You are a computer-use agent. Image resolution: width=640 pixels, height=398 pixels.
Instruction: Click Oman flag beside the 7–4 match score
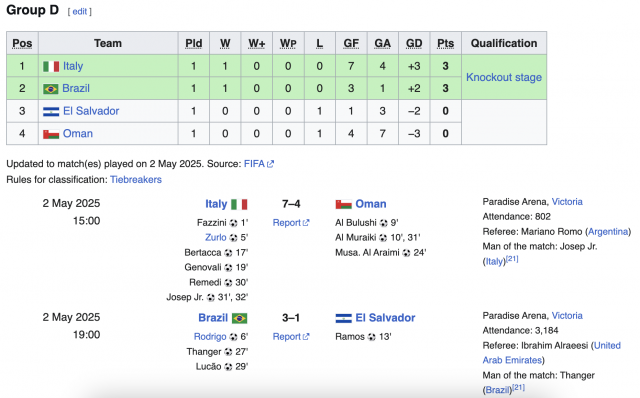(x=344, y=204)
